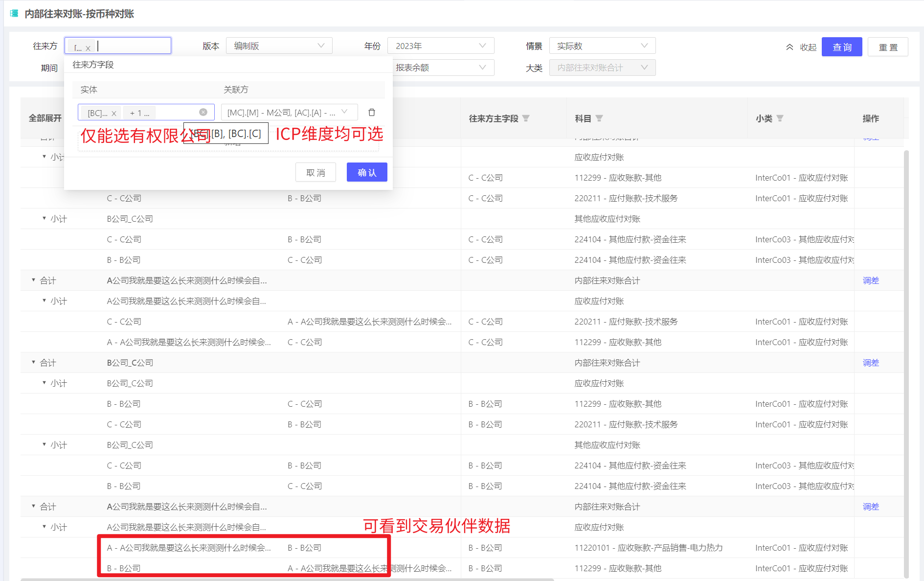This screenshot has height=581, width=924.
Task: Click the filter icon beside the 科目 header
Action: (x=599, y=118)
